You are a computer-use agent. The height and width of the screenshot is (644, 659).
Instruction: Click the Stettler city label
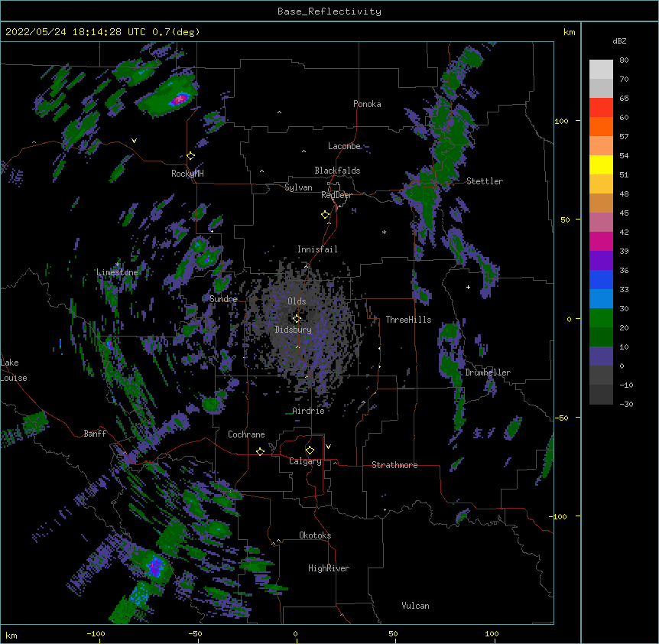485,181
